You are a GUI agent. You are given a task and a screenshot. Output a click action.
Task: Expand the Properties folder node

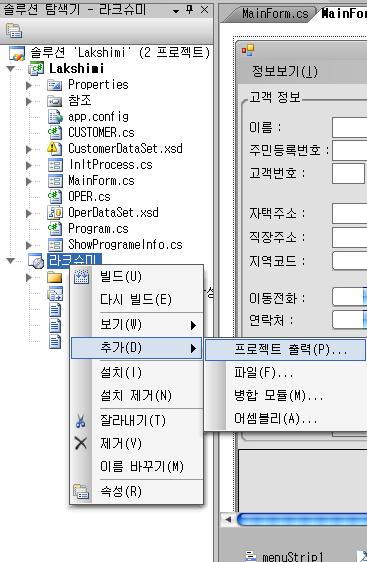coord(29,85)
